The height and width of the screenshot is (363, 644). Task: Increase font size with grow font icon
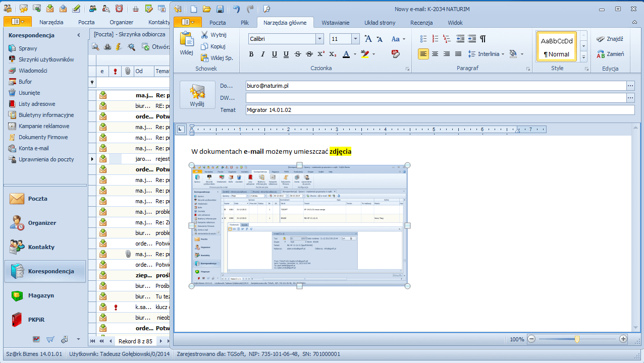click(368, 39)
